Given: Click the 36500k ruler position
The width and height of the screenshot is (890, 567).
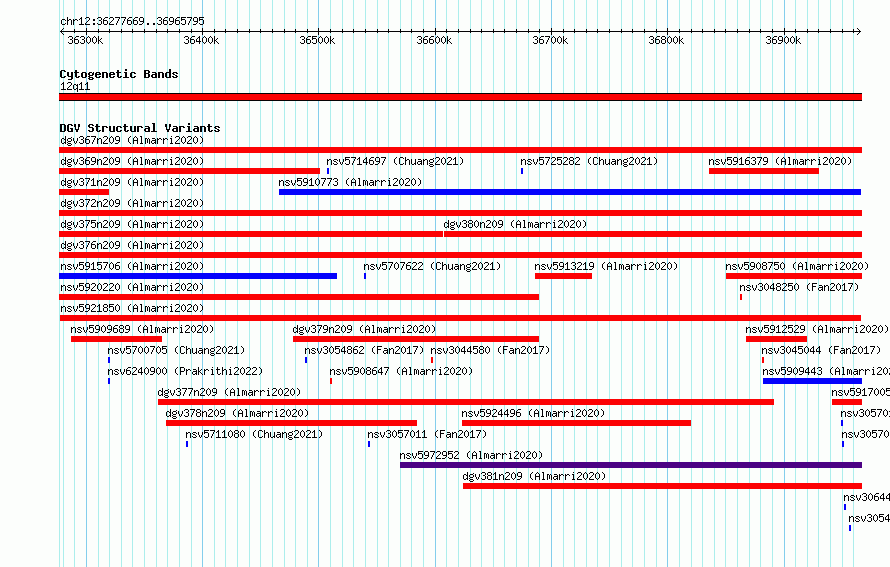Looking at the screenshot, I should 317,40.
